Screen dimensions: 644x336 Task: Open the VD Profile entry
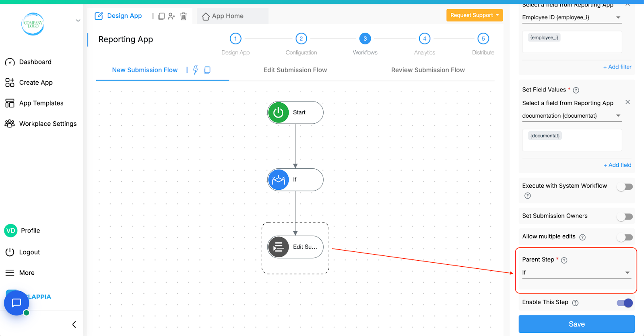pyautogui.click(x=23, y=230)
